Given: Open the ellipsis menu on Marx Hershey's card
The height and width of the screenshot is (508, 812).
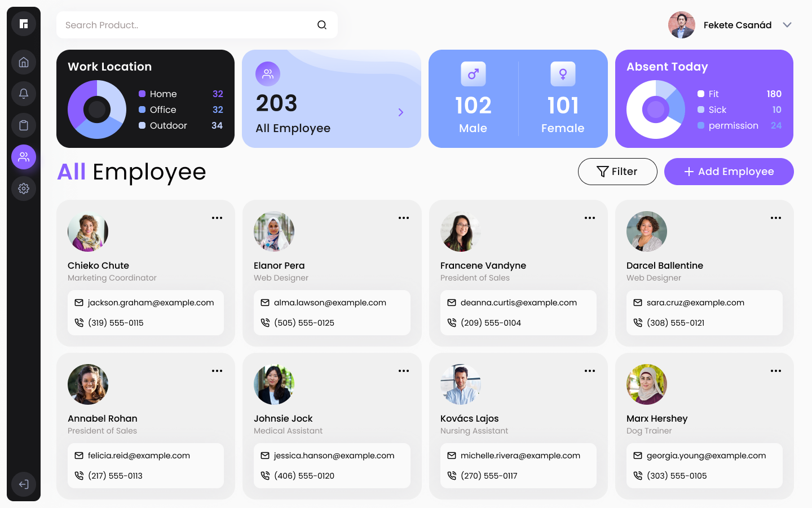Looking at the screenshot, I should pyautogui.click(x=775, y=371).
